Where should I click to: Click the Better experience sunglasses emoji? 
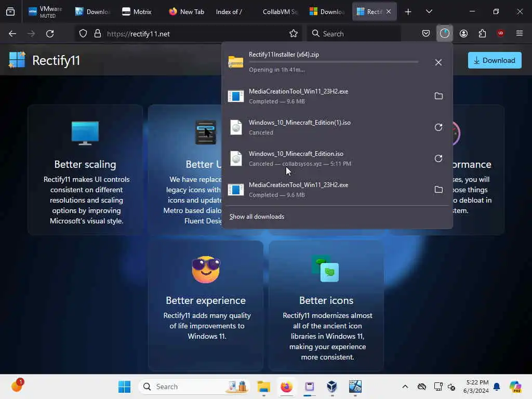click(206, 270)
